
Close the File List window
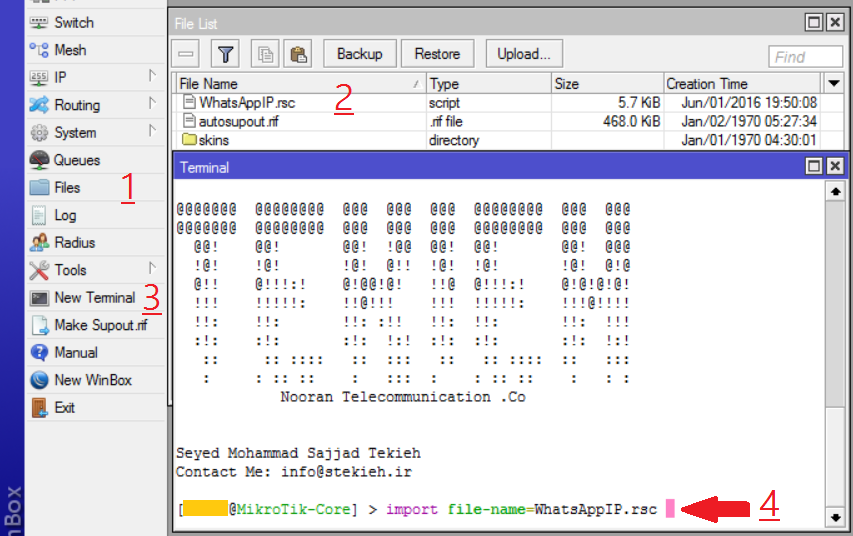point(835,22)
